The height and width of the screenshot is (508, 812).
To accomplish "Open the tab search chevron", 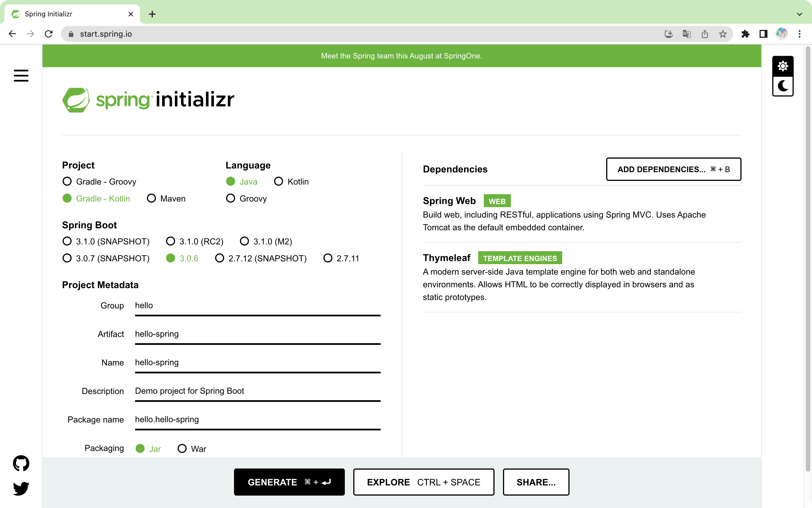I will [x=800, y=14].
